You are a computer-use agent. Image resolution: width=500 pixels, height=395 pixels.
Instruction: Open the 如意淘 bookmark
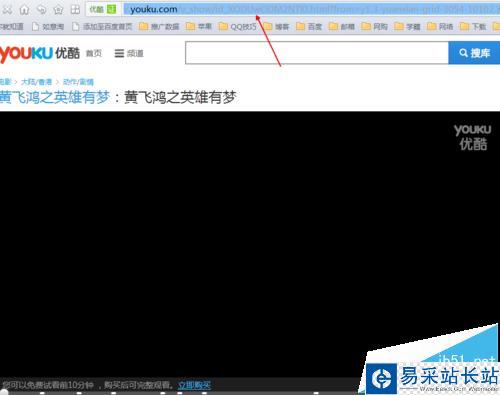tap(48, 26)
